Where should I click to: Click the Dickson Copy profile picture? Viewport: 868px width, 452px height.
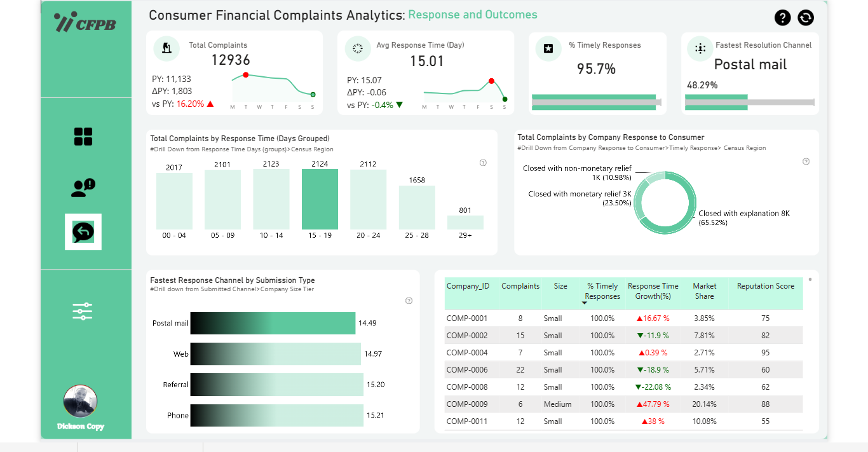tap(80, 402)
